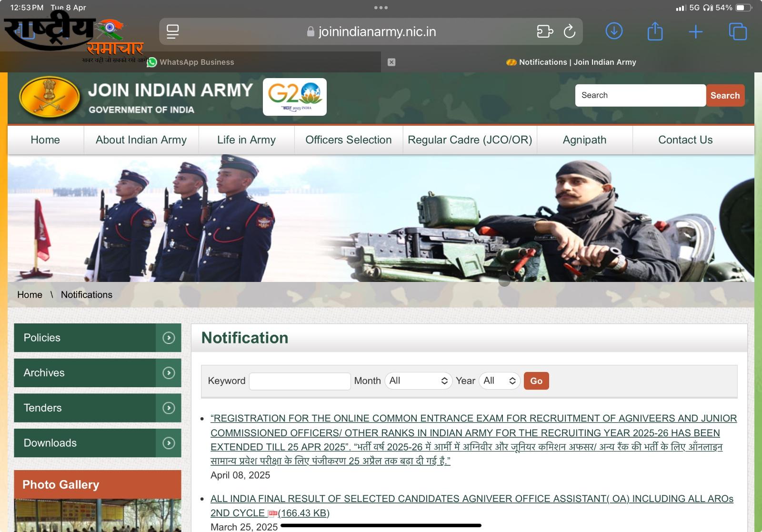Open the Year dropdown filter

[x=499, y=381]
